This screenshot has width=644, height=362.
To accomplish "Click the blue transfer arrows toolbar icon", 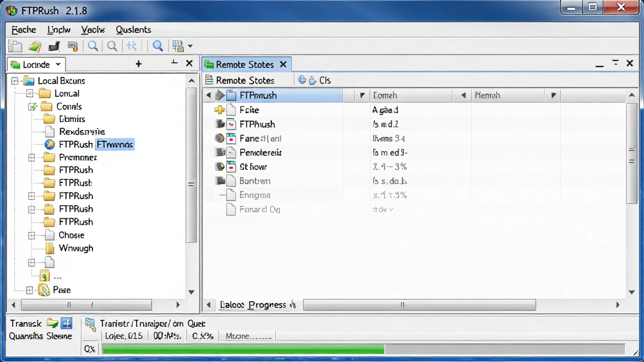I will click(131, 46).
